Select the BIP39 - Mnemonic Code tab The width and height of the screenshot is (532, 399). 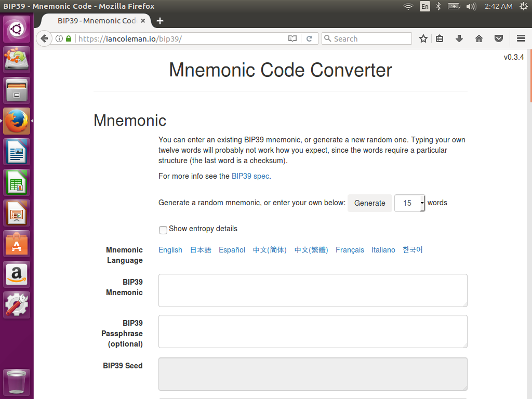(94, 21)
